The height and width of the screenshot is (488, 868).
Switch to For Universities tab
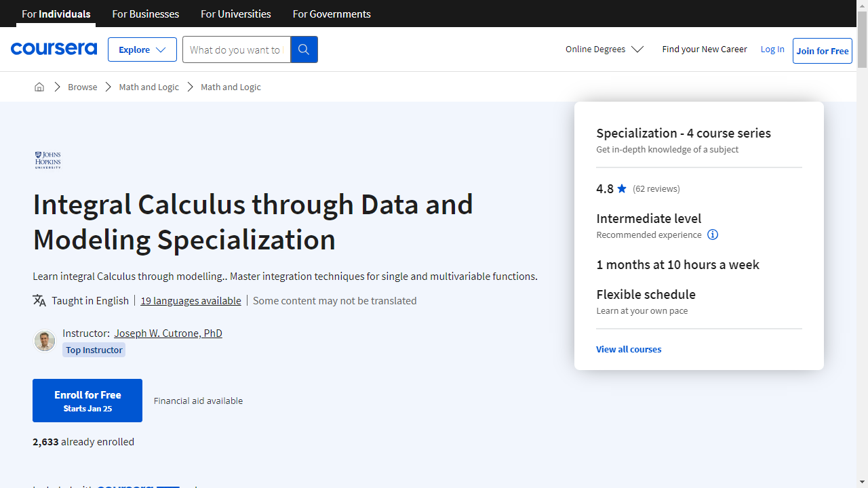pos(236,14)
